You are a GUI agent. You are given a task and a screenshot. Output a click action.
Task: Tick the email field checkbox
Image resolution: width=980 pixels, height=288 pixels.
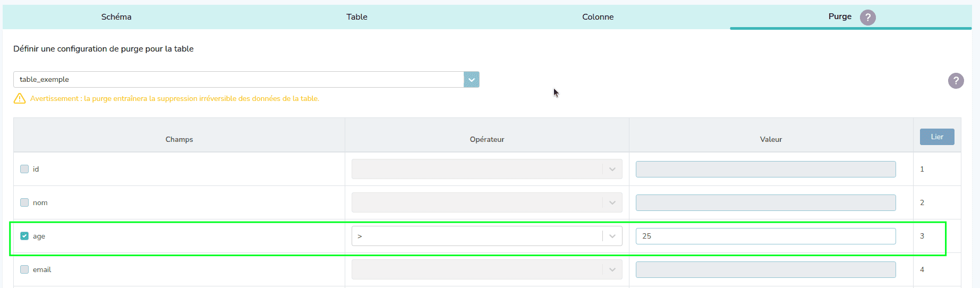(24, 269)
